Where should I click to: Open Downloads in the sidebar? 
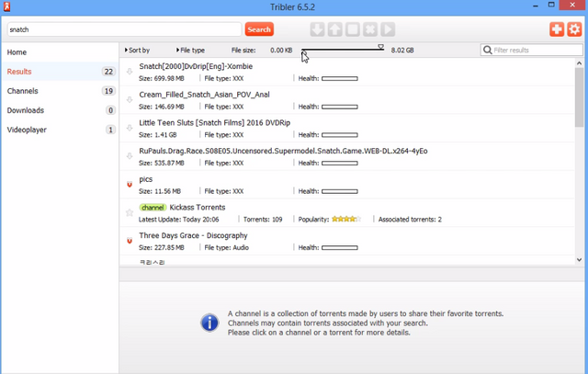tap(26, 110)
